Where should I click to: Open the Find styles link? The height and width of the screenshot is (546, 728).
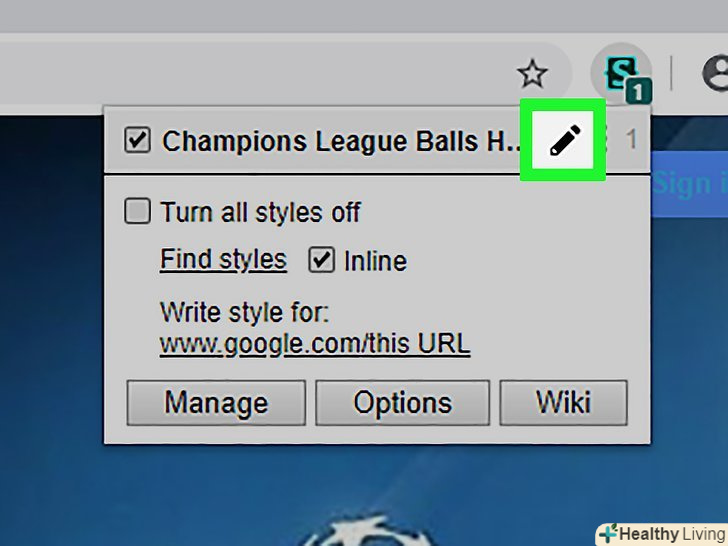click(x=223, y=259)
